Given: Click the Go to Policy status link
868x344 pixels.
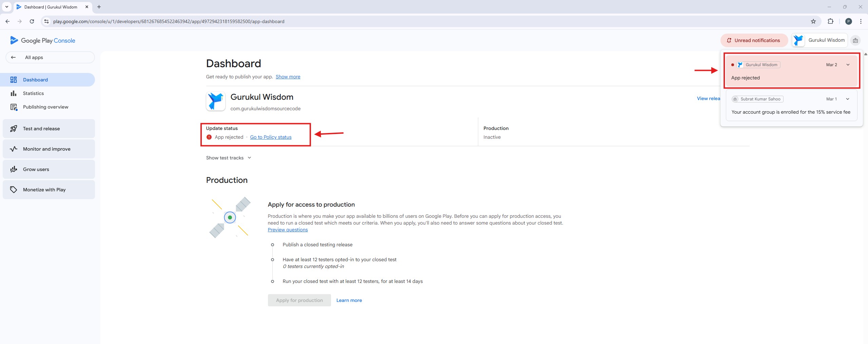Looking at the screenshot, I should [x=270, y=137].
